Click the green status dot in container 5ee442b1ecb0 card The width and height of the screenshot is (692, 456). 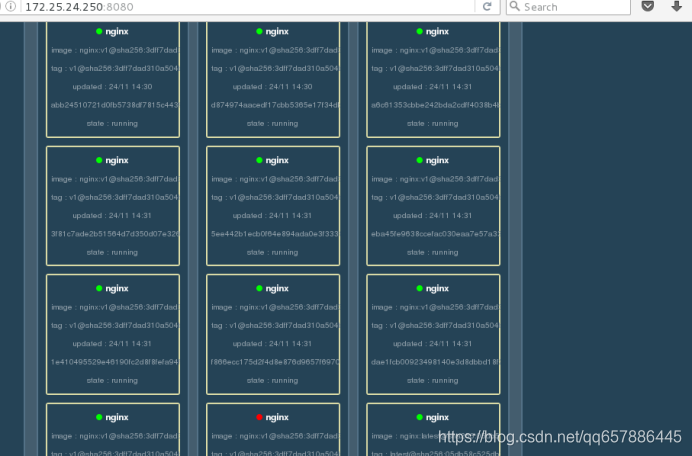[259, 160]
